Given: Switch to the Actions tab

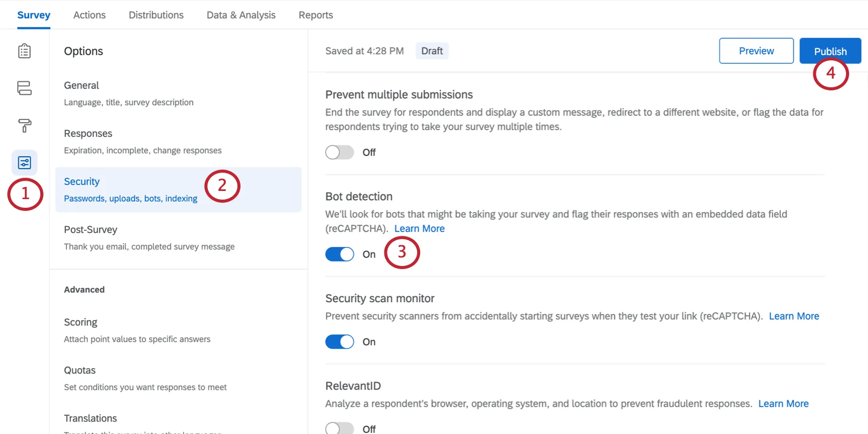Looking at the screenshot, I should click(89, 15).
